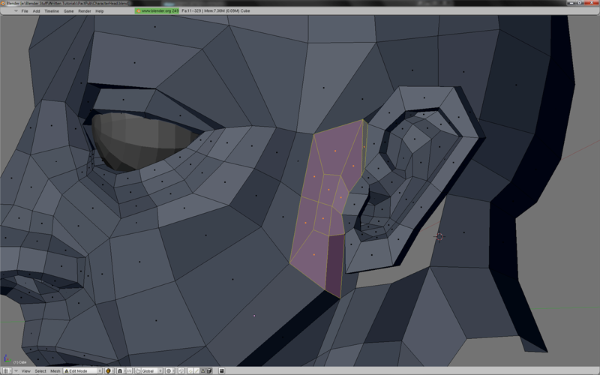Open the File menu

(x=24, y=11)
